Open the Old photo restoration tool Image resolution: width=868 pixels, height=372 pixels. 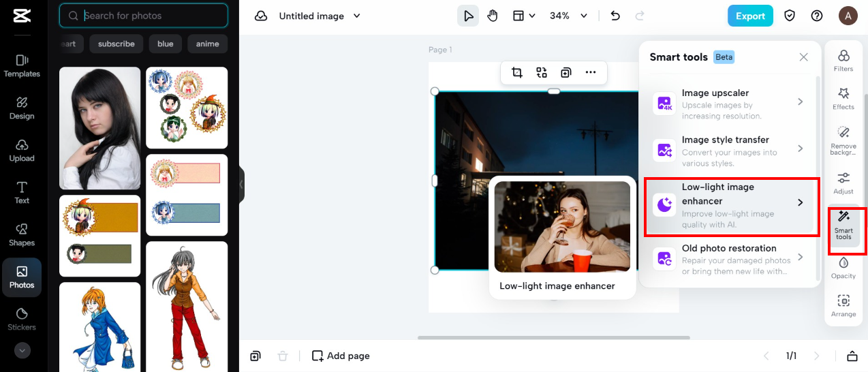(x=730, y=259)
